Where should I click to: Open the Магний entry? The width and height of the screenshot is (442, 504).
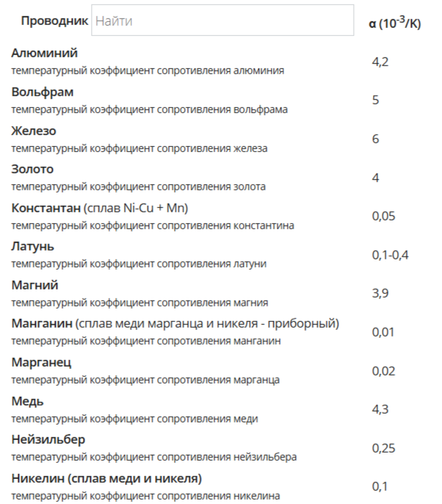(35, 285)
